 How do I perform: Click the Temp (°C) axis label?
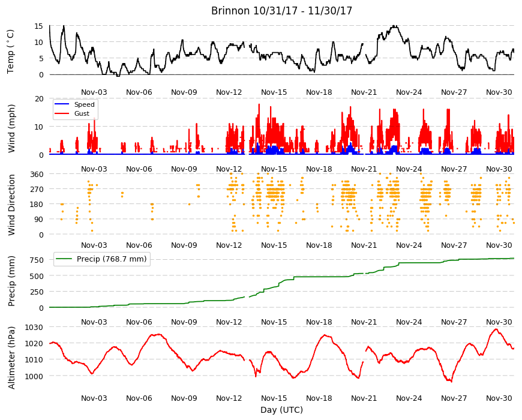[x=11, y=52]
